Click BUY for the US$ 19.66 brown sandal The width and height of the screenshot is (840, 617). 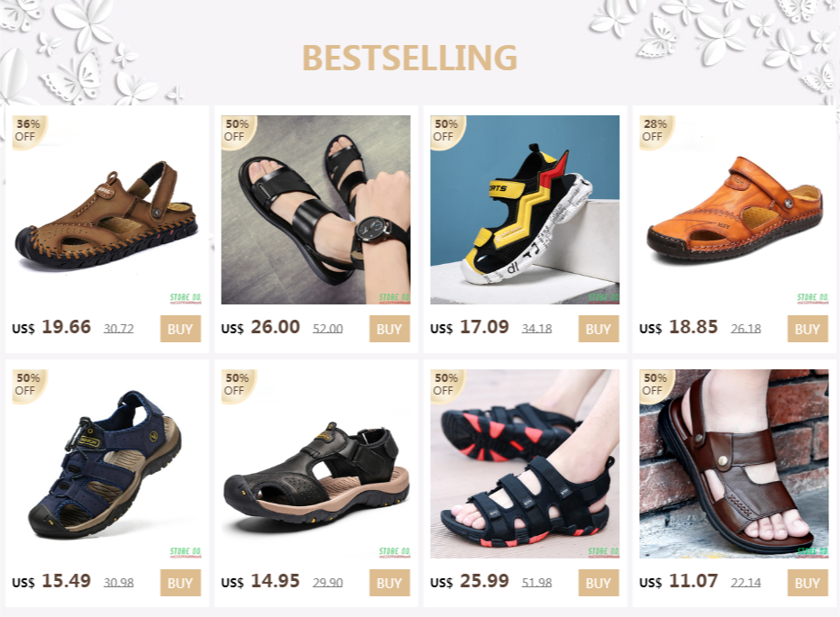180,329
